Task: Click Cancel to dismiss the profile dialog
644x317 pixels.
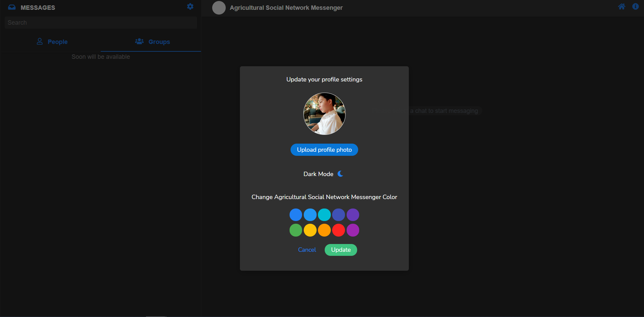Action: (x=307, y=249)
